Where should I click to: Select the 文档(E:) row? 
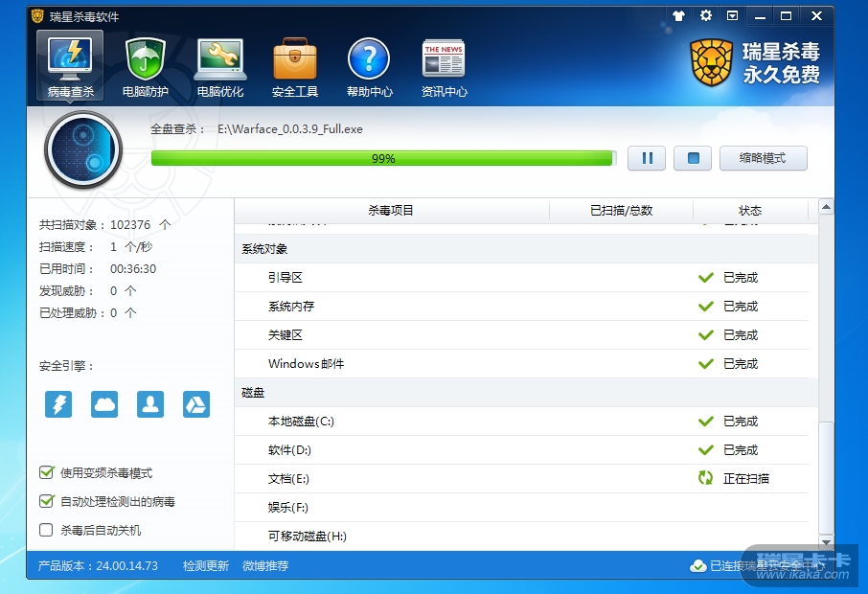pyautogui.click(x=521, y=479)
